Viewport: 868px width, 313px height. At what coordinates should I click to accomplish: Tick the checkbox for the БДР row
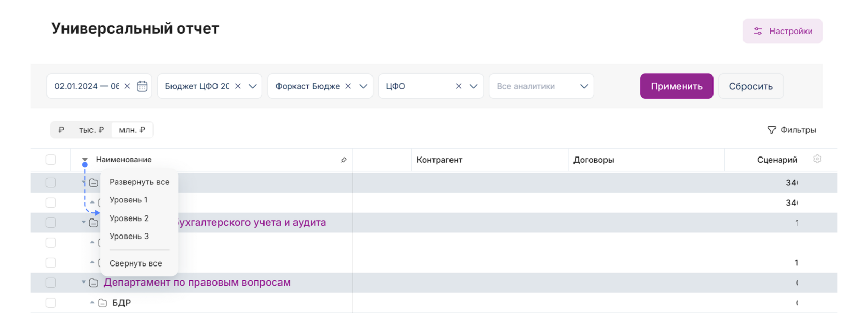tap(51, 303)
